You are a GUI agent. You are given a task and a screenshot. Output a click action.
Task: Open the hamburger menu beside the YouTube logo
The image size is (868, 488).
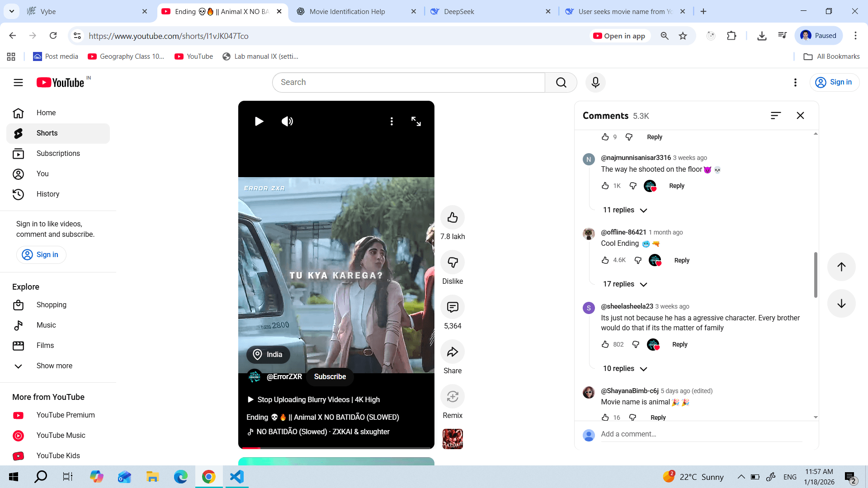tap(18, 82)
